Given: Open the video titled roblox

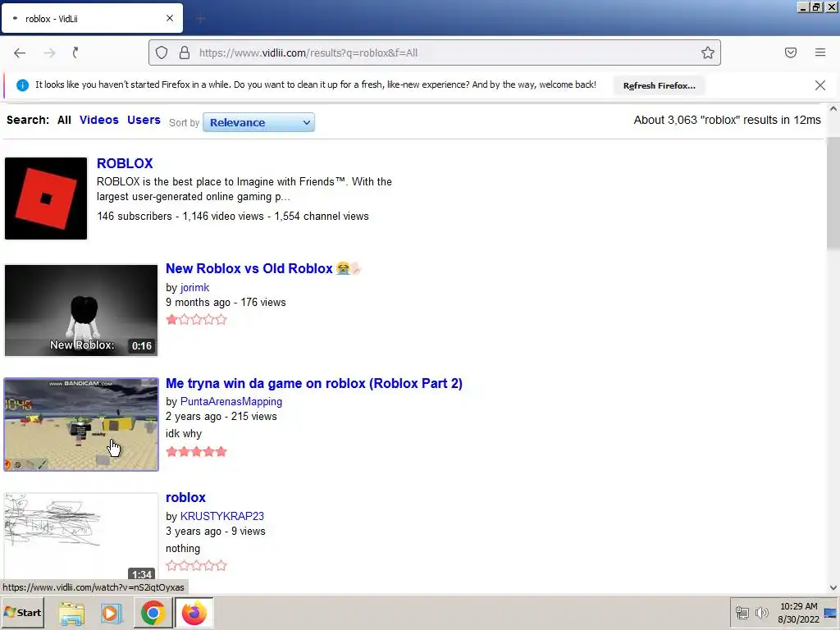Looking at the screenshot, I should click(185, 498).
